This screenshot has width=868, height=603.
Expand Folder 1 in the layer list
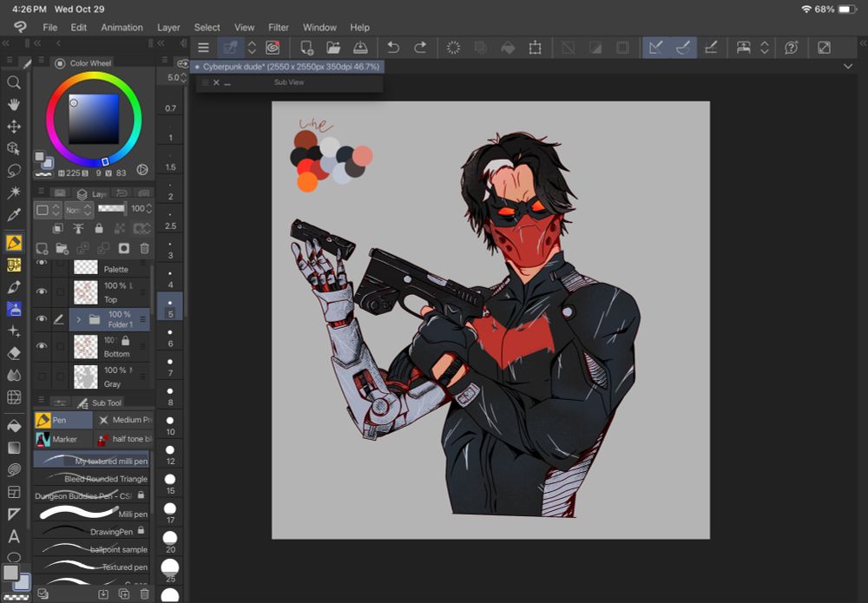79,319
